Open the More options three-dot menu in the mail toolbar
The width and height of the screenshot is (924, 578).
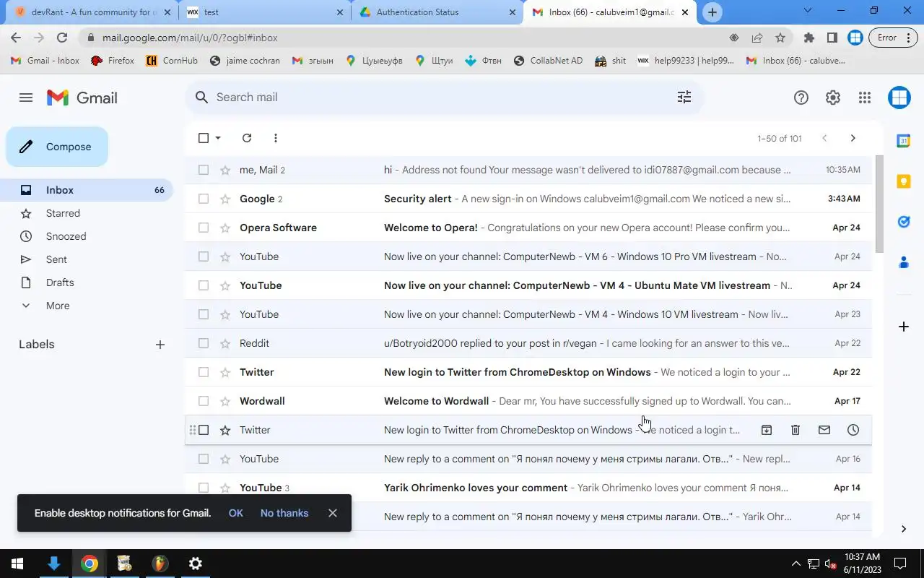(276, 138)
